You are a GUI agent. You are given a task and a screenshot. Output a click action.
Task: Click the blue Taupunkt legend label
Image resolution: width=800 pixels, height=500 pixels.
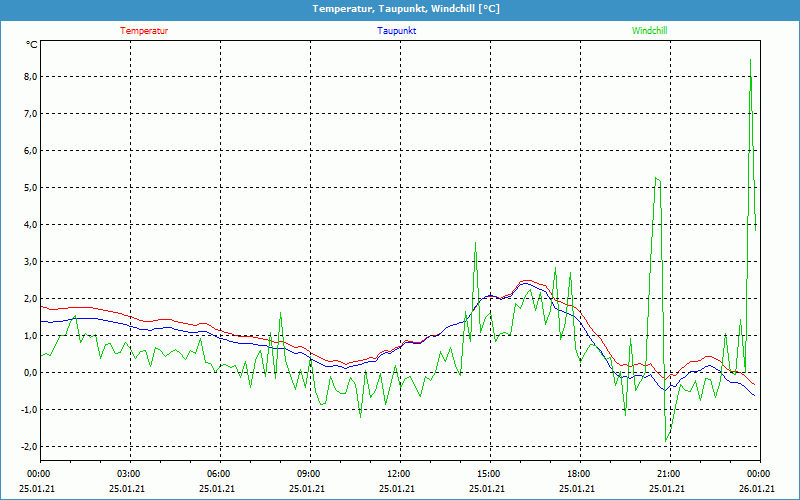click(x=397, y=31)
